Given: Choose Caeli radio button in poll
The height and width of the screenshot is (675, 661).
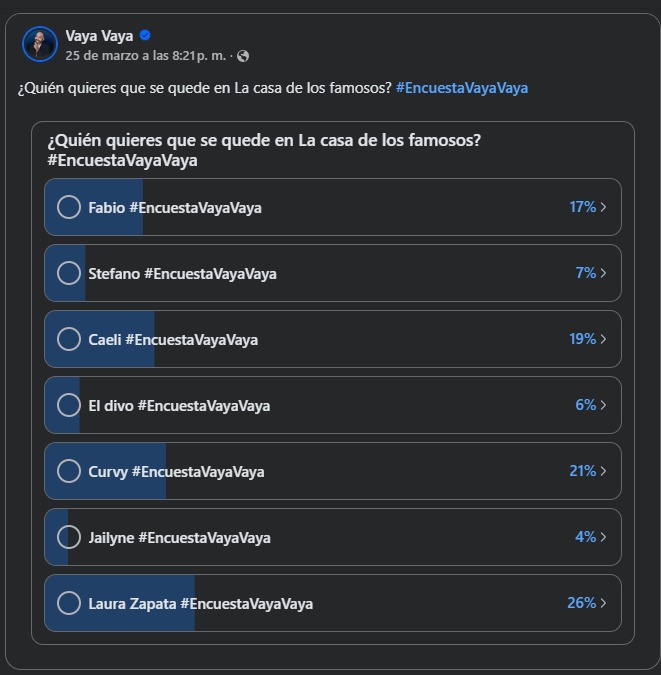Looking at the screenshot, I should click(69, 339).
